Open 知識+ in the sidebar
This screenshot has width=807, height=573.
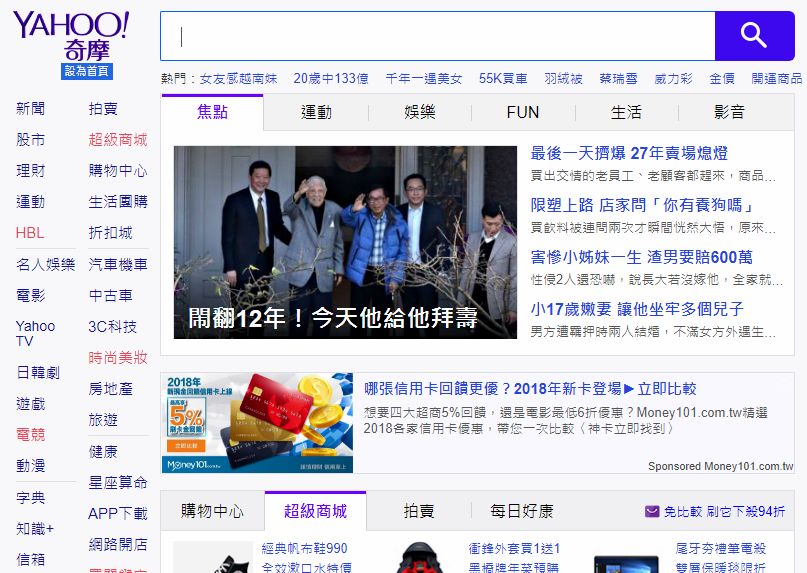click(35, 529)
